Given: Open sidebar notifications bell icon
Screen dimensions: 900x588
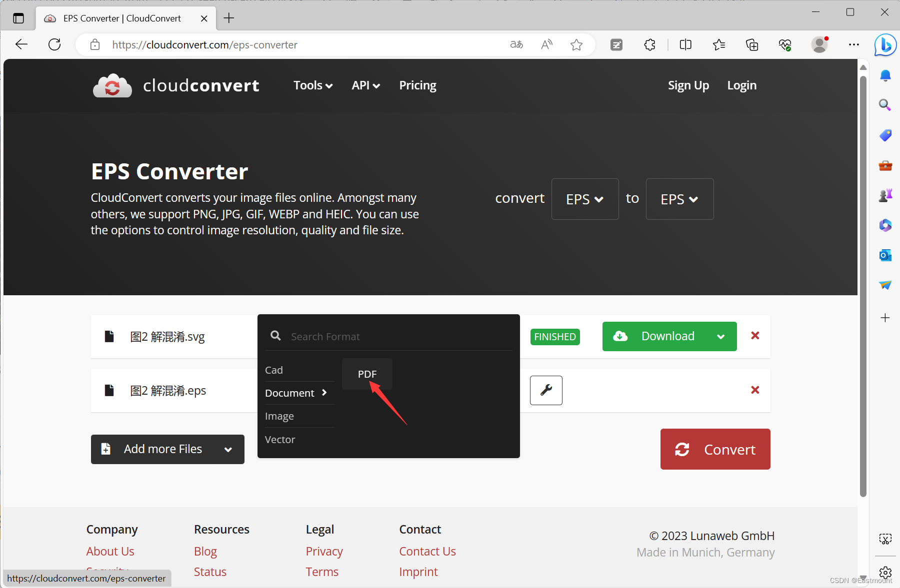Looking at the screenshot, I should tap(885, 75).
